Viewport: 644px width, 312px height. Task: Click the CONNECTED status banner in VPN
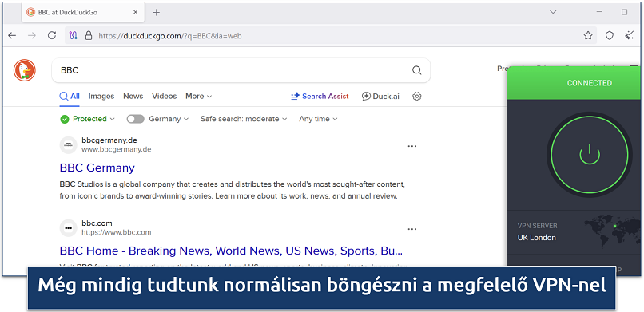tap(574, 83)
